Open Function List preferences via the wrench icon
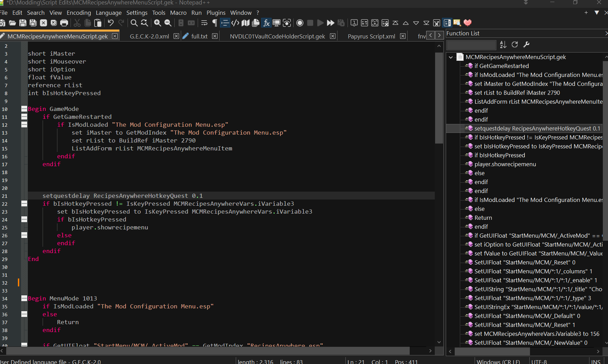 [526, 45]
